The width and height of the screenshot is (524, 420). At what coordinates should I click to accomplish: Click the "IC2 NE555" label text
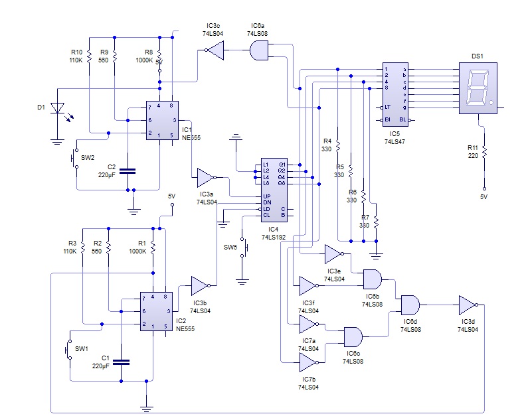coord(185,325)
